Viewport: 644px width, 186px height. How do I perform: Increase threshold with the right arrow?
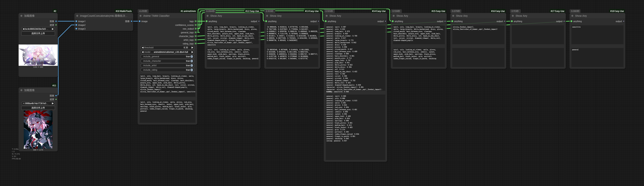tap(192, 47)
